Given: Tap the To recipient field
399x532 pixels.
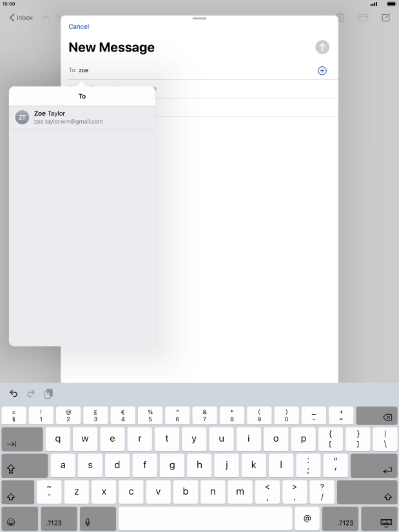Looking at the screenshot, I should point(193,70).
